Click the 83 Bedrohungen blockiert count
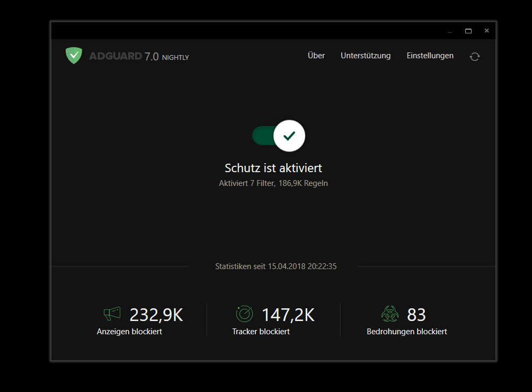532x392 pixels. (416, 315)
